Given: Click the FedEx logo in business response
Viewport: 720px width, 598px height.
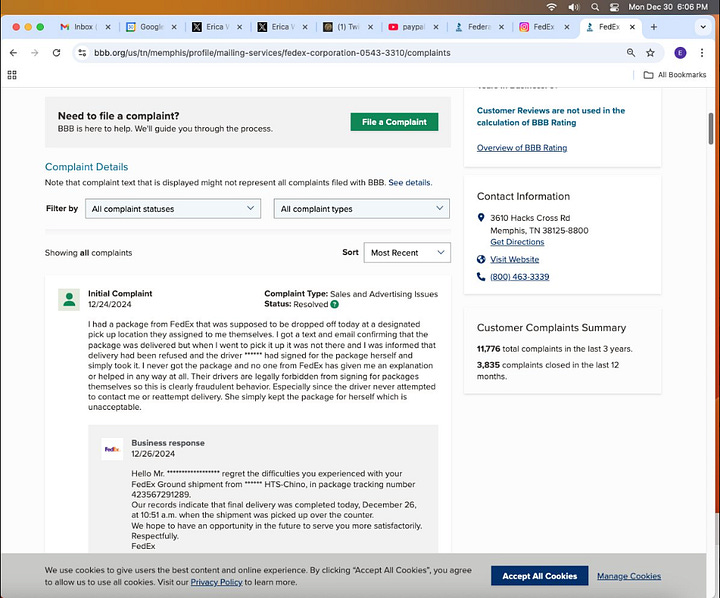Looking at the screenshot, I should 112,449.
